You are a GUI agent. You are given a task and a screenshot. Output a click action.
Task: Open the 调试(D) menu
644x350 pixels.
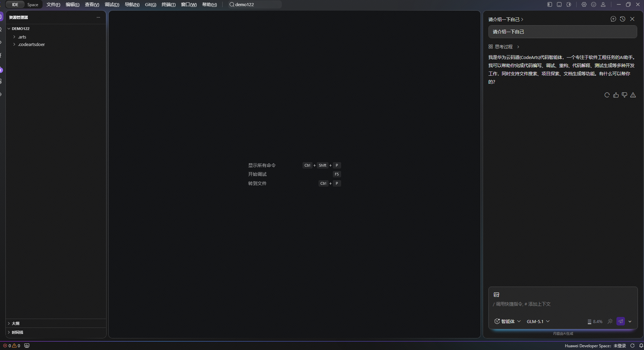click(112, 4)
